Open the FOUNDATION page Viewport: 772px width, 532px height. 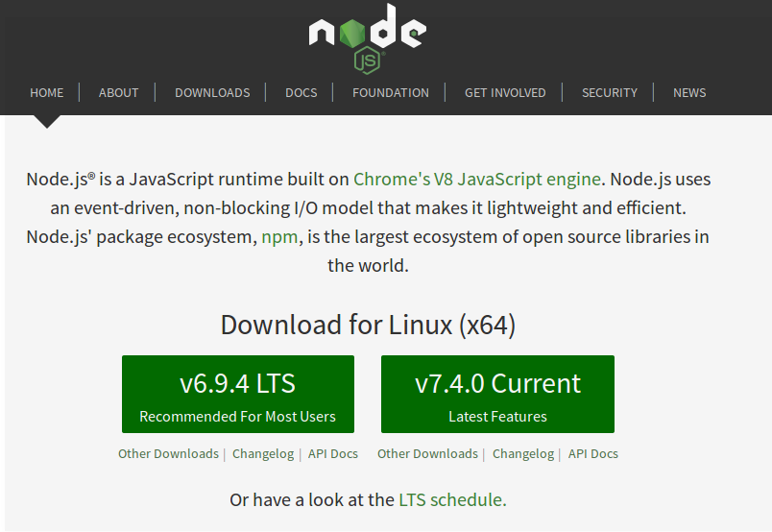click(391, 92)
